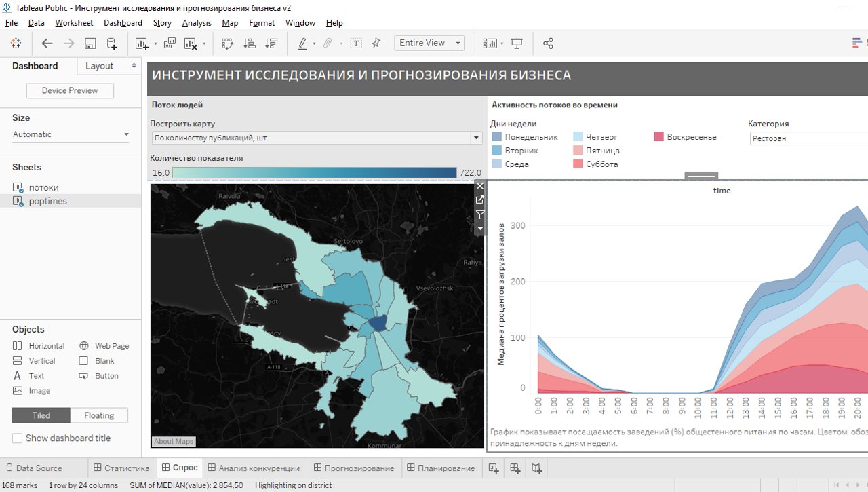Image resolution: width=868 pixels, height=492 pixels.
Task: Expand the Построить карту dropdown
Action: [x=476, y=138]
